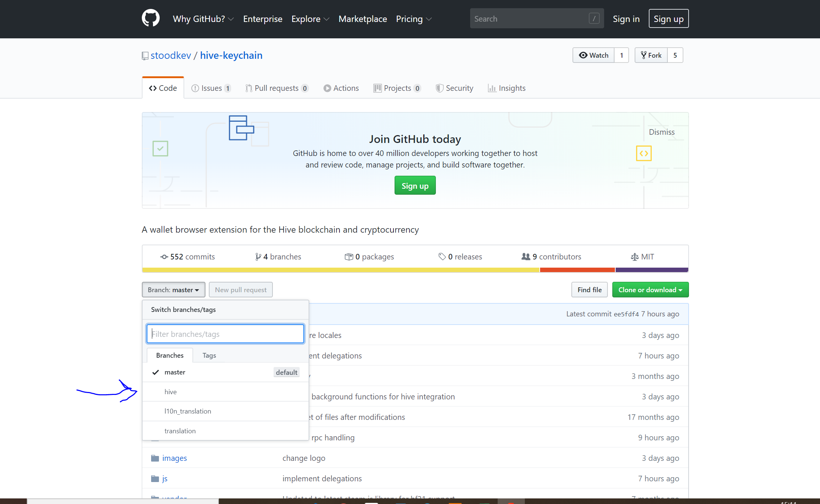Dismiss the Join GitHub banner

click(x=661, y=132)
